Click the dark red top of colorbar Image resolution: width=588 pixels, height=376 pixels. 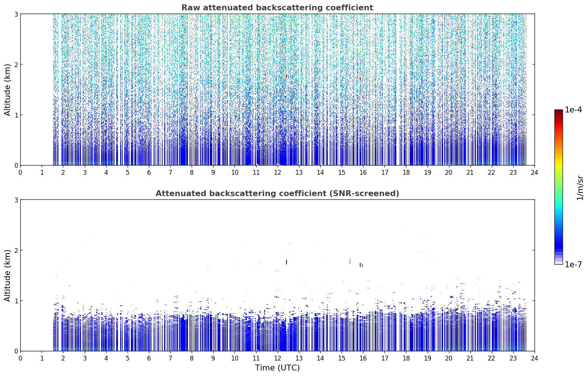[559, 112]
